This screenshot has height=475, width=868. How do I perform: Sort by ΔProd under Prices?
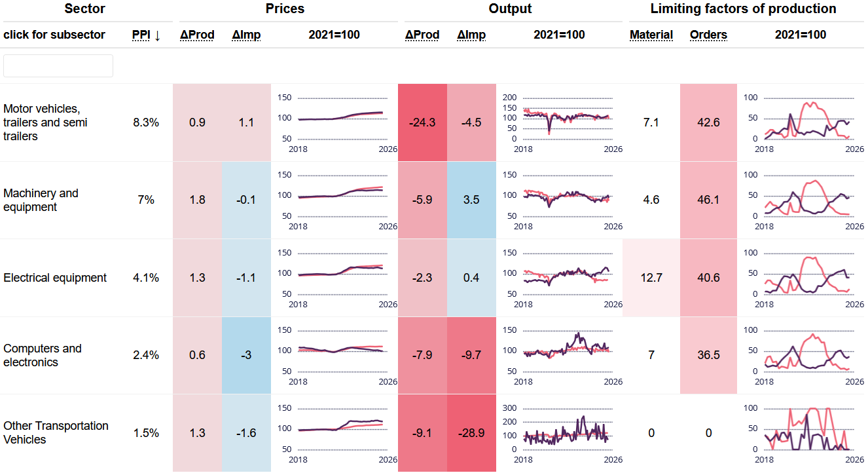(x=197, y=35)
